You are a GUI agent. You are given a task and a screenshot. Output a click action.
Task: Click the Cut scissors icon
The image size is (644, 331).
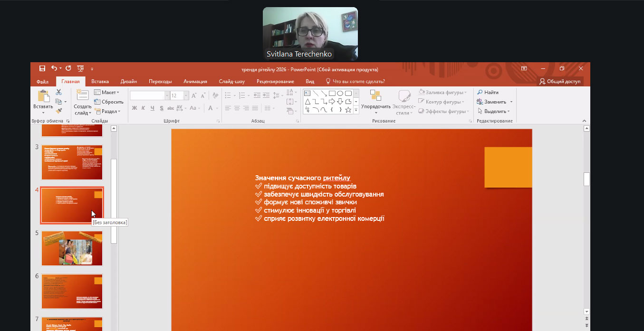click(x=59, y=92)
